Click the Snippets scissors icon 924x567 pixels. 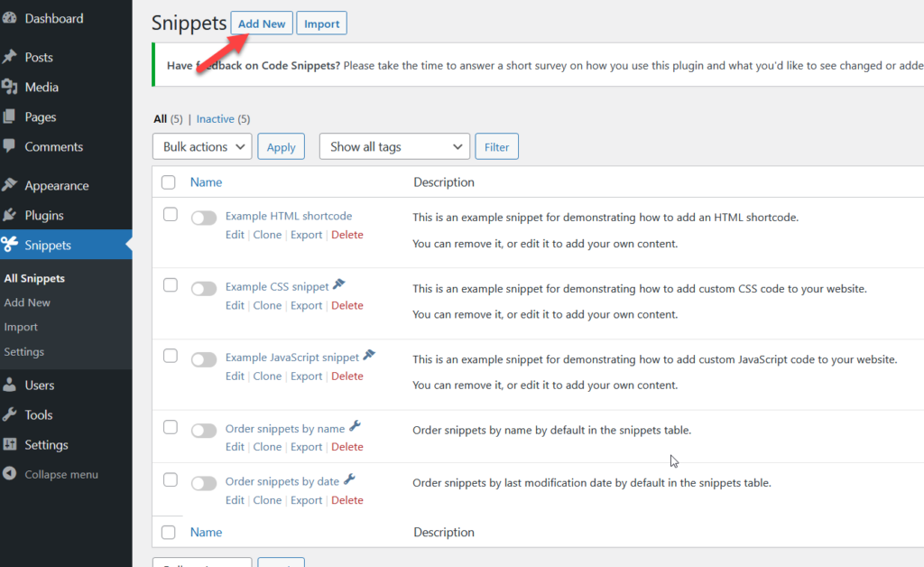coord(9,245)
